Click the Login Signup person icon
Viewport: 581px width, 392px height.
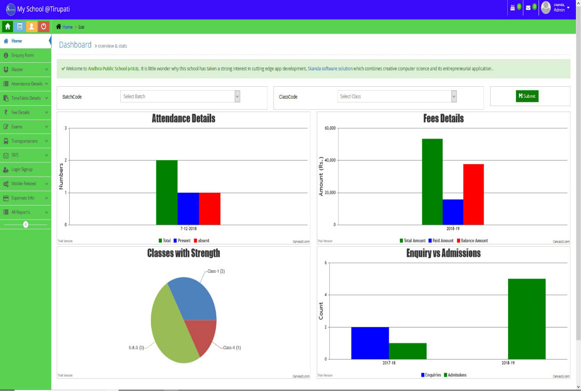(x=6, y=170)
